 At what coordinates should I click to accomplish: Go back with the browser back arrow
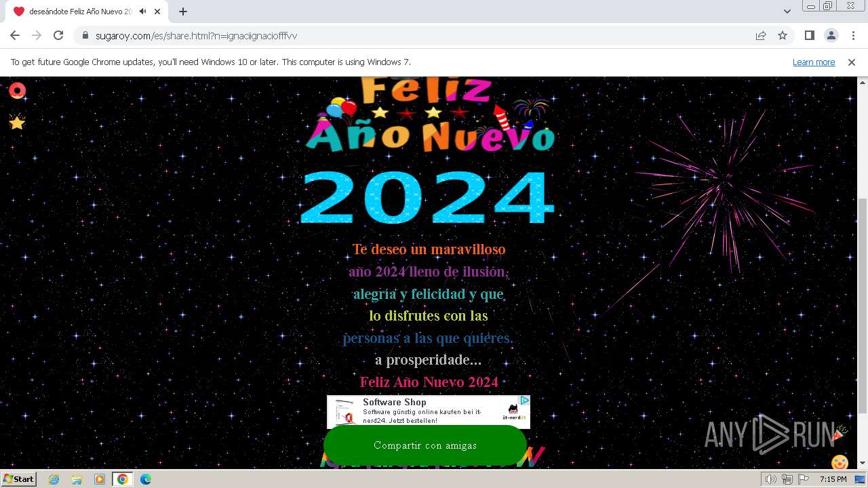pos(15,35)
